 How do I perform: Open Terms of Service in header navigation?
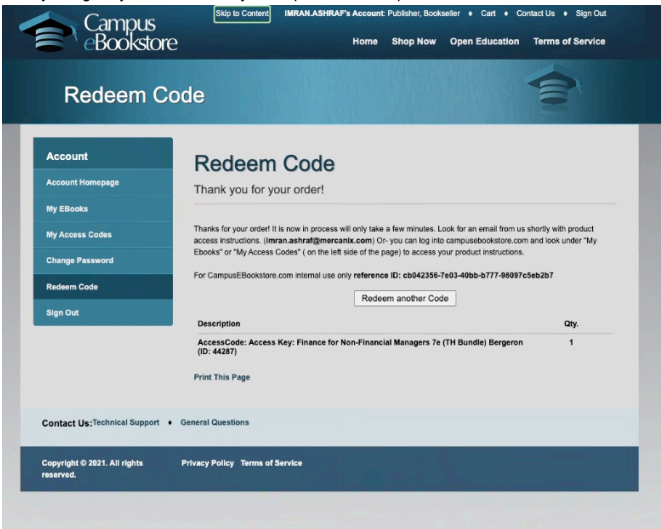pyautogui.click(x=569, y=42)
